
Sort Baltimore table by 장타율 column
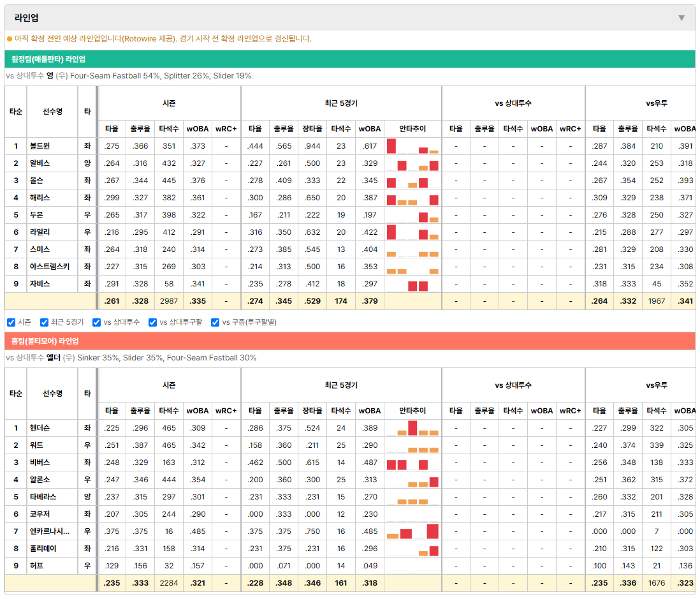click(312, 411)
